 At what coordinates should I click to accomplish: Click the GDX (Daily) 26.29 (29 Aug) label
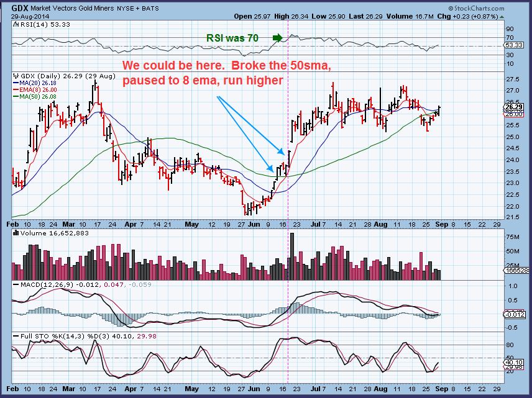click(68, 76)
